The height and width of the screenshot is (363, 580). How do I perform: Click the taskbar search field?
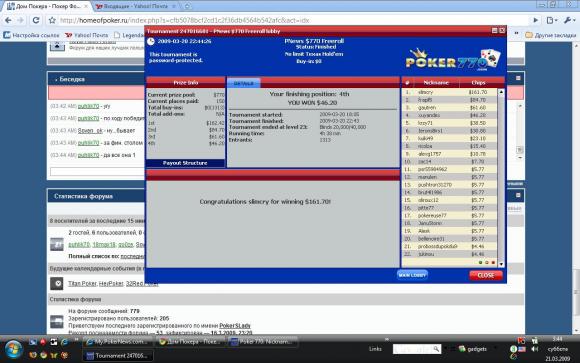[x=417, y=349]
